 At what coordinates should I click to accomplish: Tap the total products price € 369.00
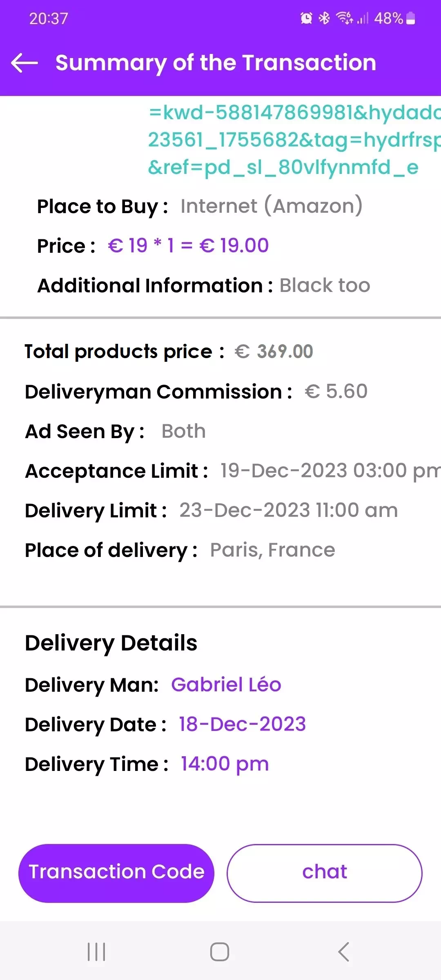point(274,352)
